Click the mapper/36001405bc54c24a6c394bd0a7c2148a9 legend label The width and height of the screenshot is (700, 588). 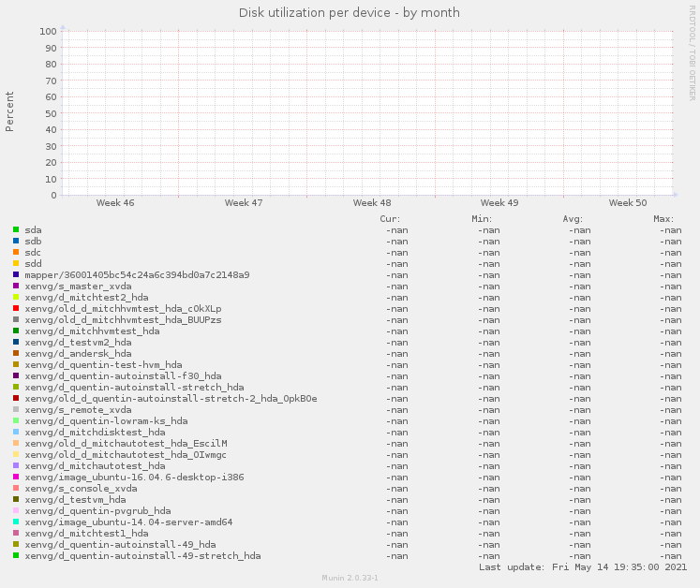(x=137, y=274)
